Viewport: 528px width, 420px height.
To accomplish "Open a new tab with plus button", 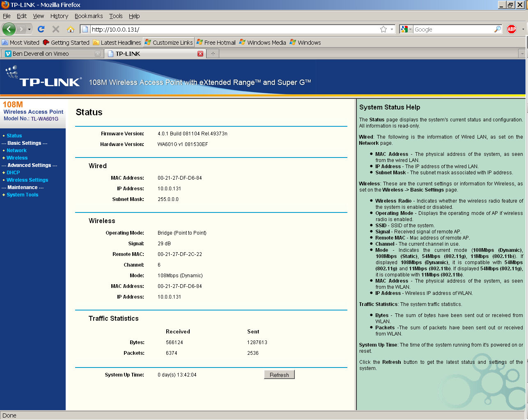I will coord(213,54).
